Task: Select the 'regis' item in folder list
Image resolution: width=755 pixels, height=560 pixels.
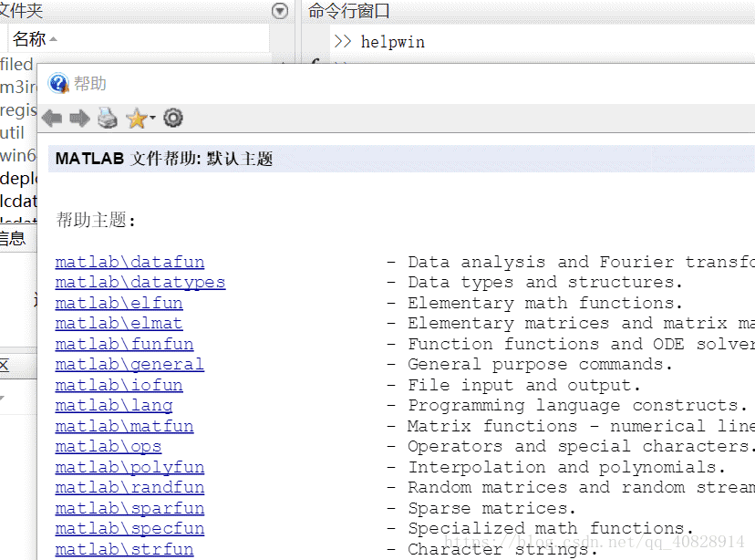Action: tap(18, 110)
